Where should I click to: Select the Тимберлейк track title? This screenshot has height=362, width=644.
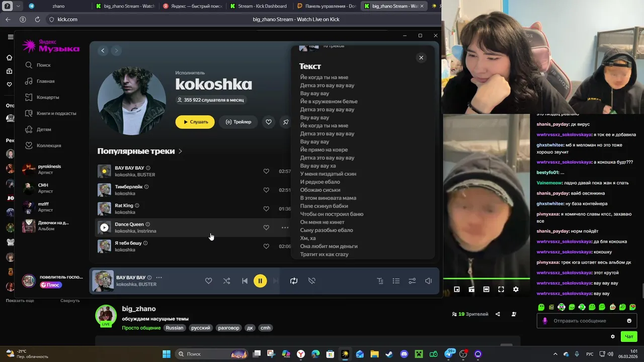point(128,187)
